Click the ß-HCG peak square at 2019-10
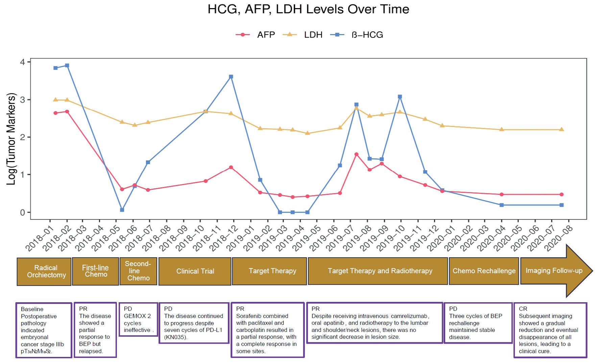 [400, 97]
